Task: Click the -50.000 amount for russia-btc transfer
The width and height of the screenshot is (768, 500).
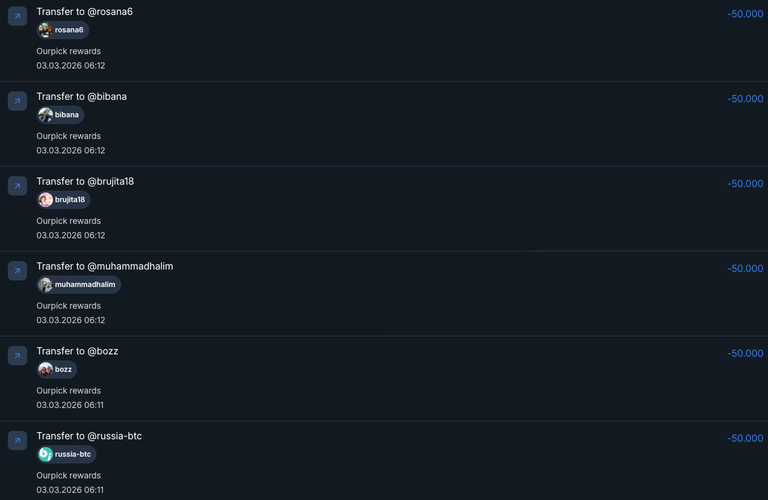Action: click(745, 438)
